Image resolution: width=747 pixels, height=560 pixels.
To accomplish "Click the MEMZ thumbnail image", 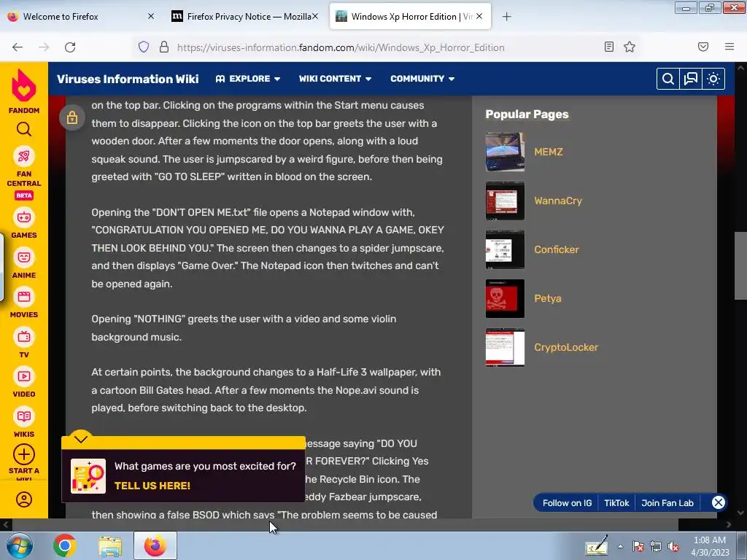I will [x=505, y=152].
